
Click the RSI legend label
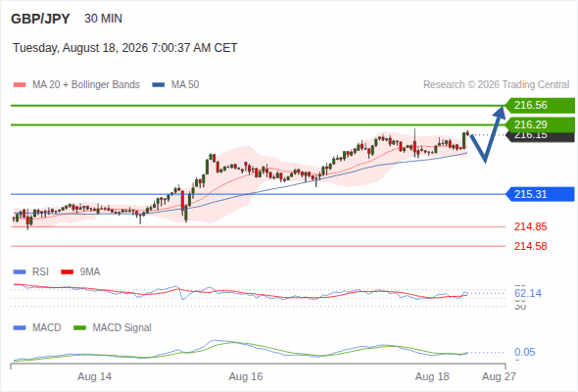(40, 271)
